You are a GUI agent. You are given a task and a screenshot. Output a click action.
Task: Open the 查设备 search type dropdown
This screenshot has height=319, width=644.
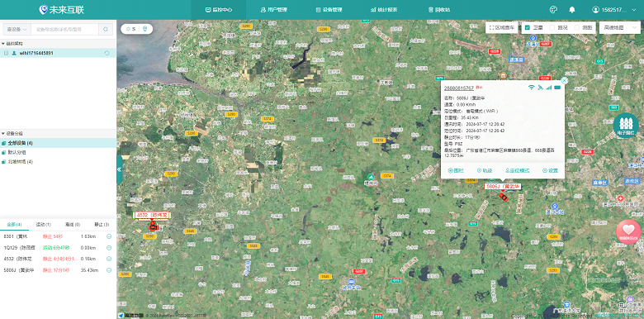17,29
